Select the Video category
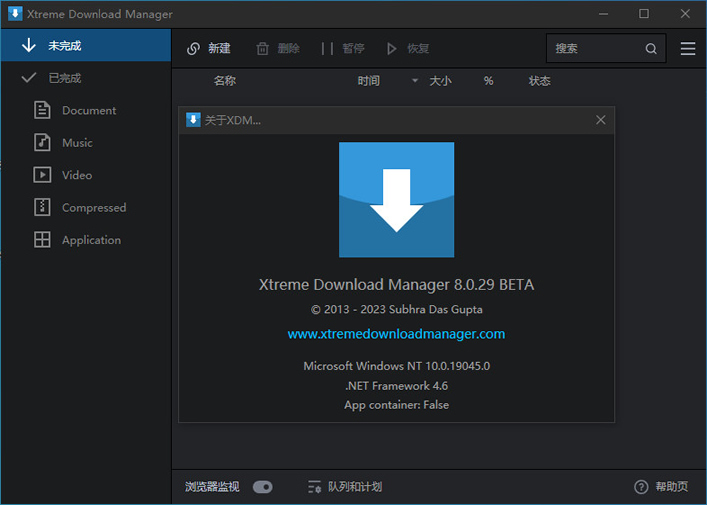This screenshot has height=505, width=707. click(x=86, y=175)
